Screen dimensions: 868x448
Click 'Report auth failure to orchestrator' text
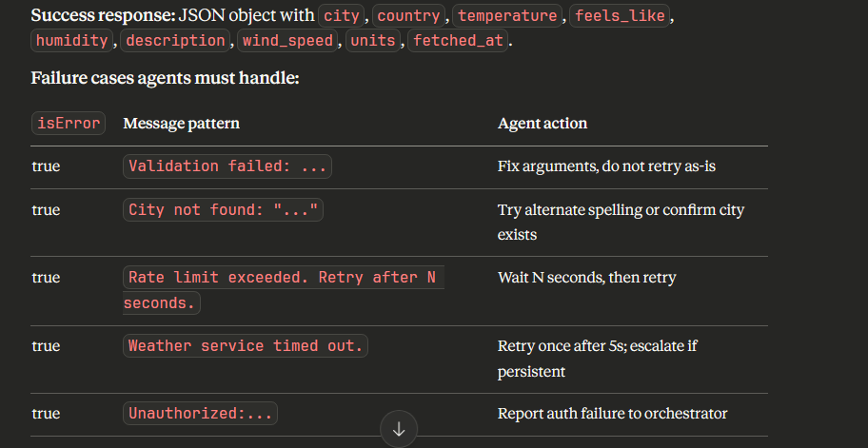(612, 414)
